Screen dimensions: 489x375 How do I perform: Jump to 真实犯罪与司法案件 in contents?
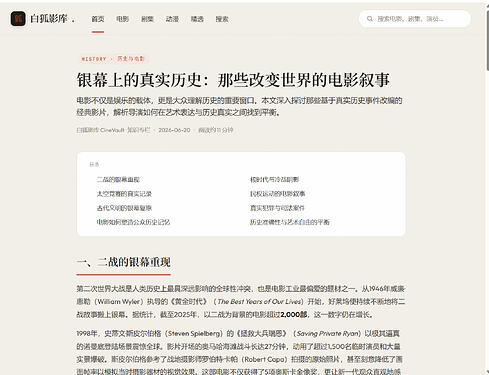pos(277,208)
